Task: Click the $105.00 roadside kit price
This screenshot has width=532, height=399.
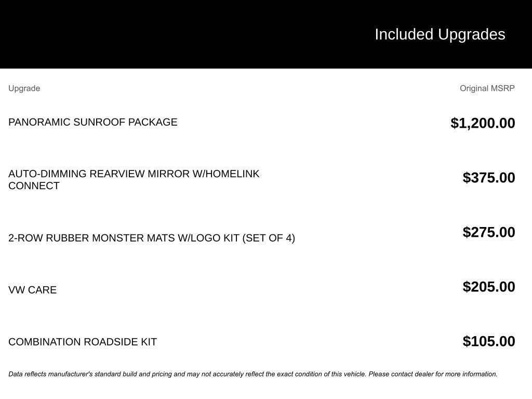Action: coord(488,341)
